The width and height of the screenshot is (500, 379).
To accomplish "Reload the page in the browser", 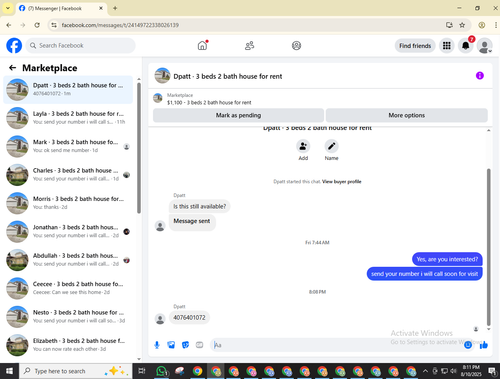I will tap(37, 25).
